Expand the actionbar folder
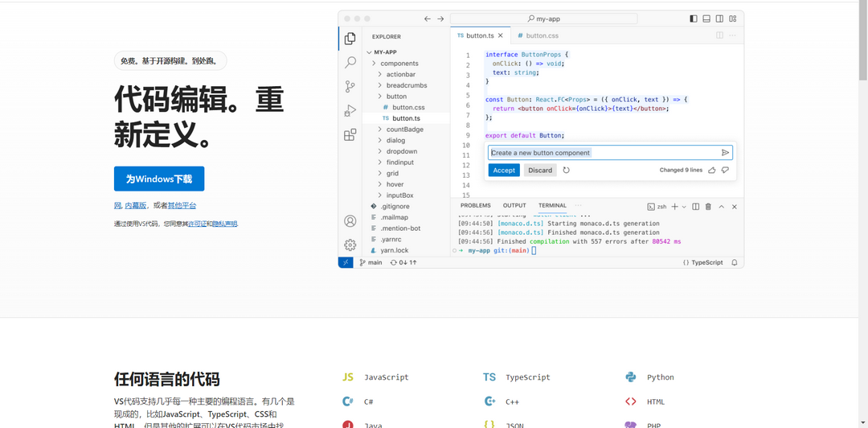The image size is (868, 428). (400, 74)
